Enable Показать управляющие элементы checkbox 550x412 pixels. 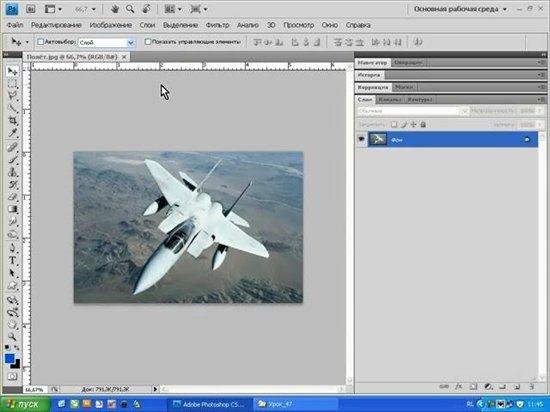148,42
